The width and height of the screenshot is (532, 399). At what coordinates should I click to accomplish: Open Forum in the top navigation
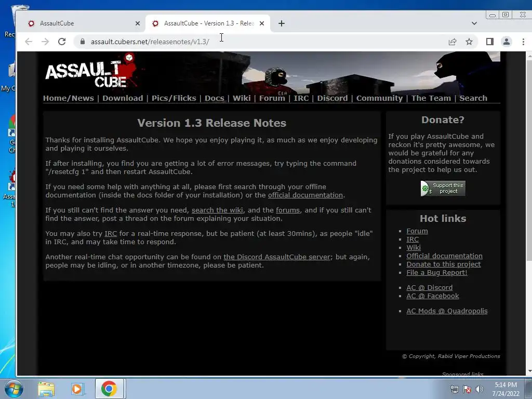(272, 98)
